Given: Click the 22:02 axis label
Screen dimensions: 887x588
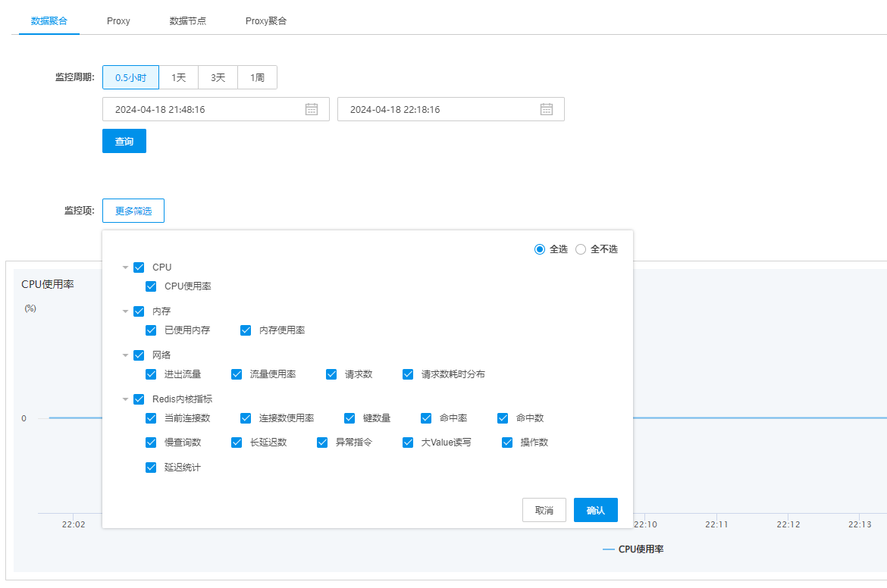Looking at the screenshot, I should [x=74, y=524].
